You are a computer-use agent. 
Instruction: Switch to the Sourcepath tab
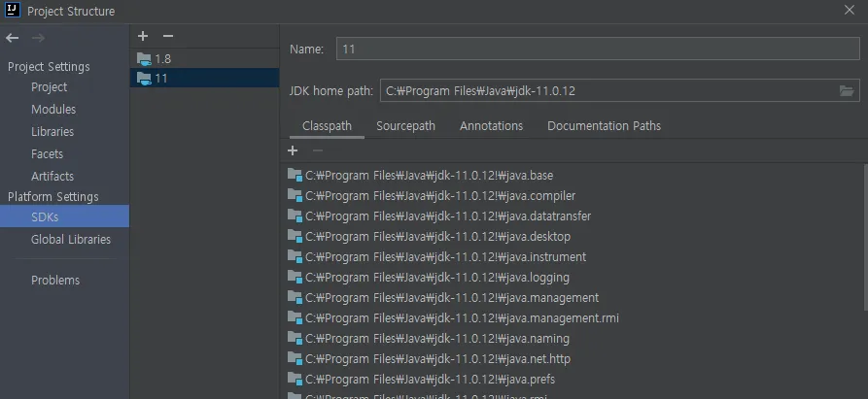405,126
